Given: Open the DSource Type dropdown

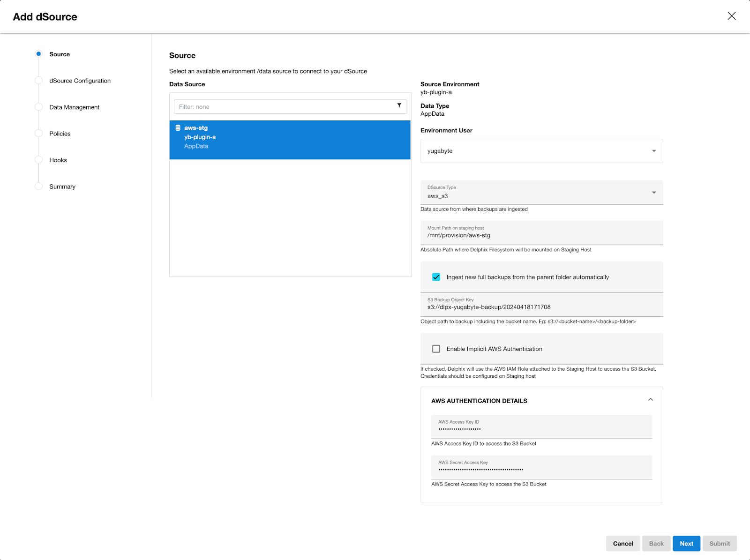Looking at the screenshot, I should (x=653, y=192).
